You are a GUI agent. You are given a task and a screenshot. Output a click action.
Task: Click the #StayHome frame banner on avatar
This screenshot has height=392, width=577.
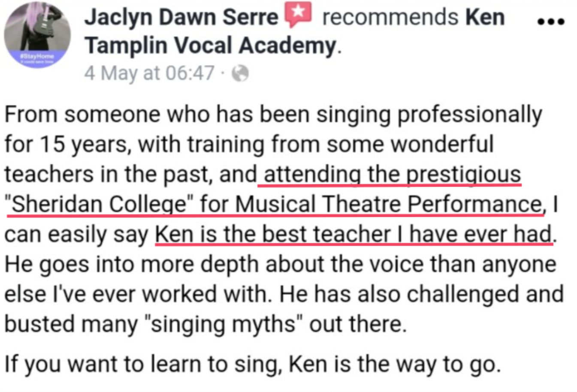click(x=37, y=58)
